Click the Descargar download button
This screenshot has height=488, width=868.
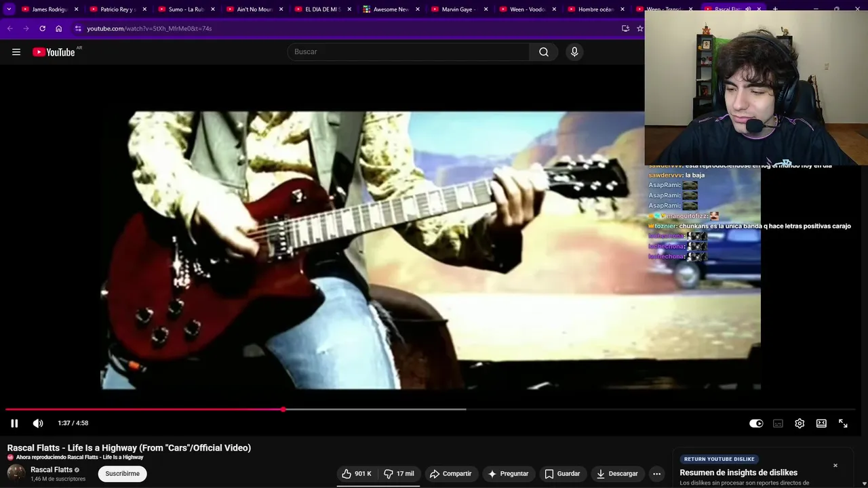coord(617,474)
